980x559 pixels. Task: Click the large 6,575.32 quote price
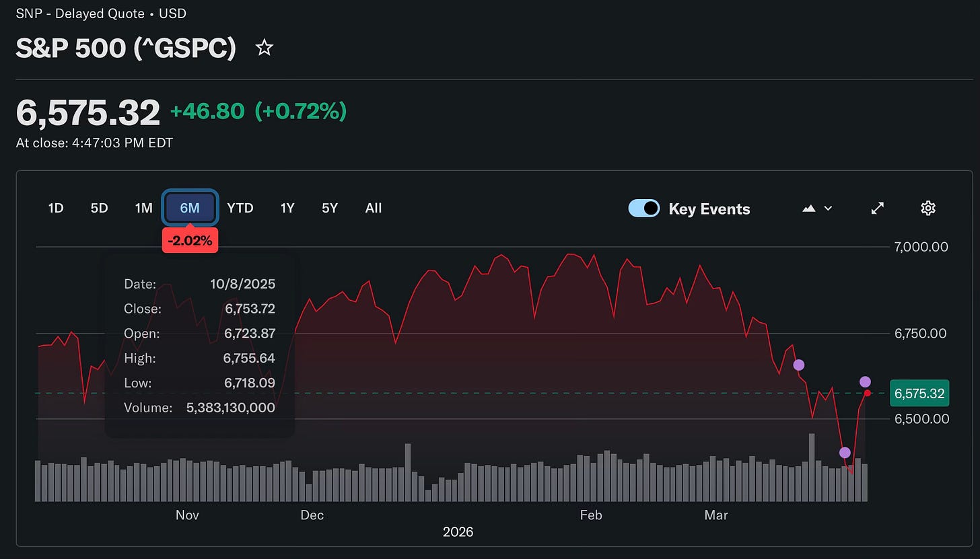pyautogui.click(x=88, y=112)
